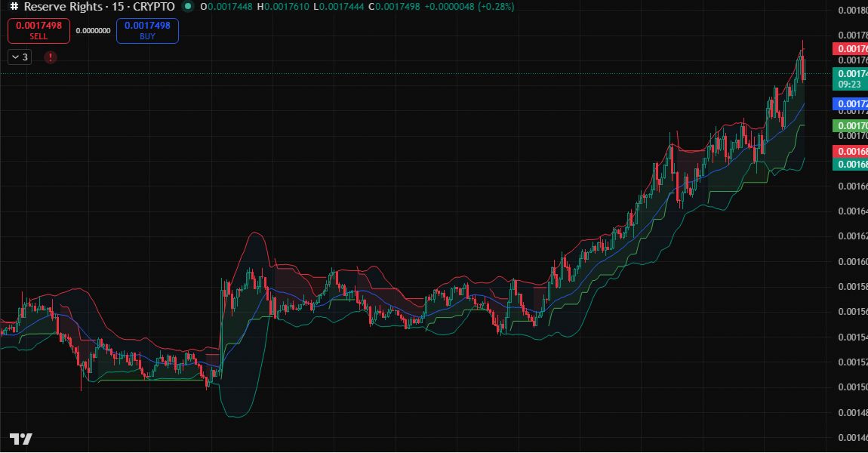
Task: Click the 0.00150 tick on price axis
Action: pyautogui.click(x=852, y=387)
